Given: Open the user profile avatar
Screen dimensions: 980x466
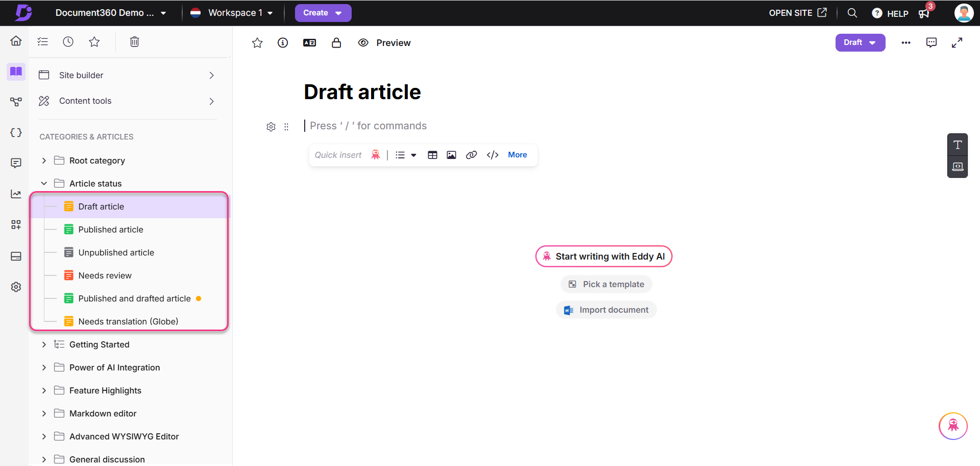Looking at the screenshot, I should point(964,13).
